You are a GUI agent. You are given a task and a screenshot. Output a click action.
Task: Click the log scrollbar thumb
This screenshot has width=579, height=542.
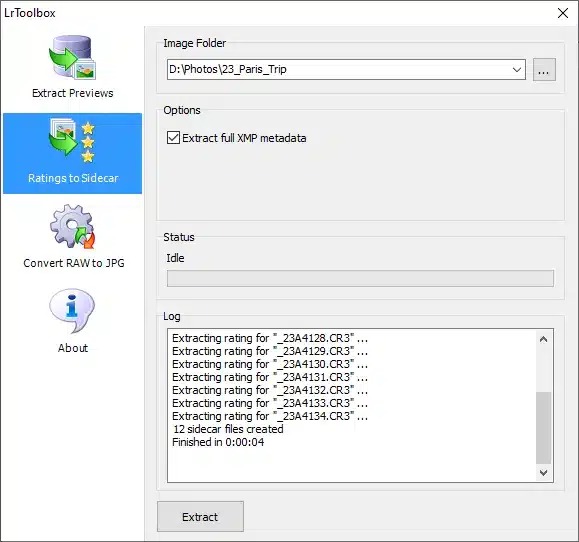pos(544,428)
